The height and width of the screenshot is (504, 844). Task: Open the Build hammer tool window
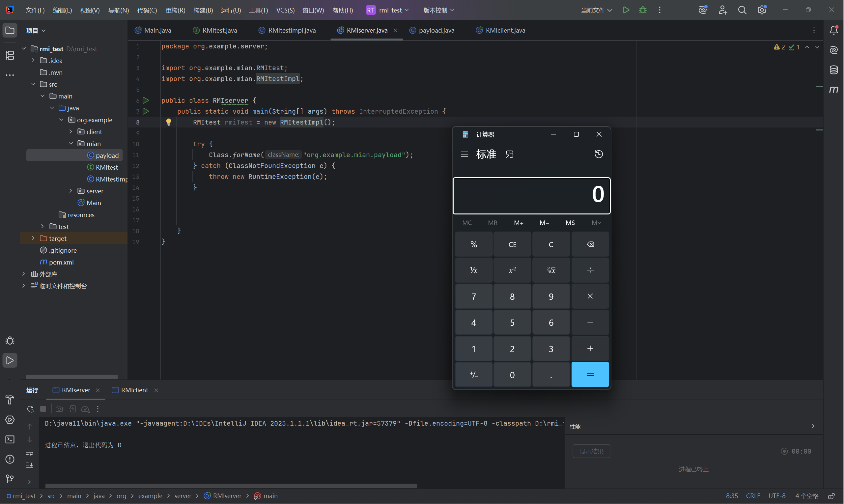(x=10, y=400)
